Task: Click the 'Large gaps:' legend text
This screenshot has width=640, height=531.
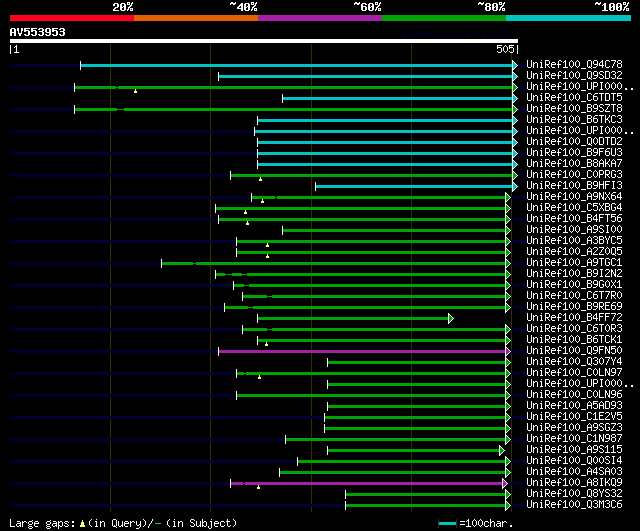Action: click(x=42, y=523)
